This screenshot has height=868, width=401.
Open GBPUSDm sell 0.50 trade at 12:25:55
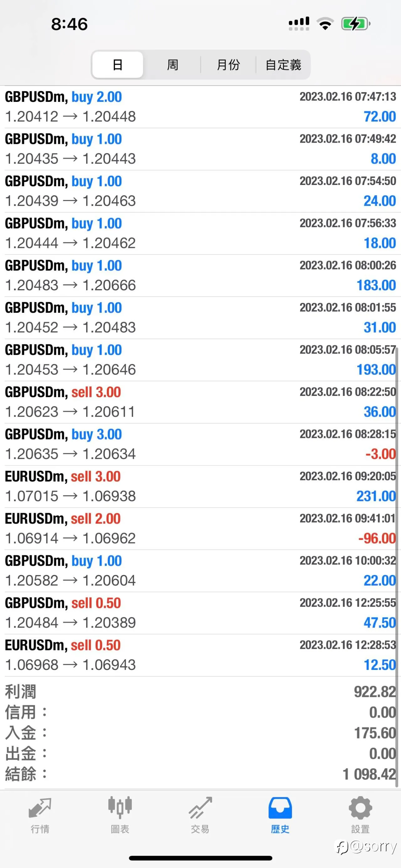(200, 613)
